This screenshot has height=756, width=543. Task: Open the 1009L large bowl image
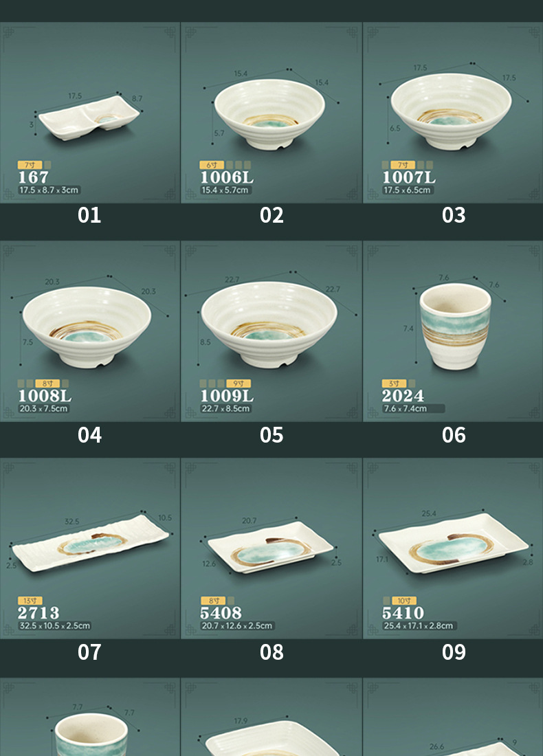pyautogui.click(x=271, y=331)
